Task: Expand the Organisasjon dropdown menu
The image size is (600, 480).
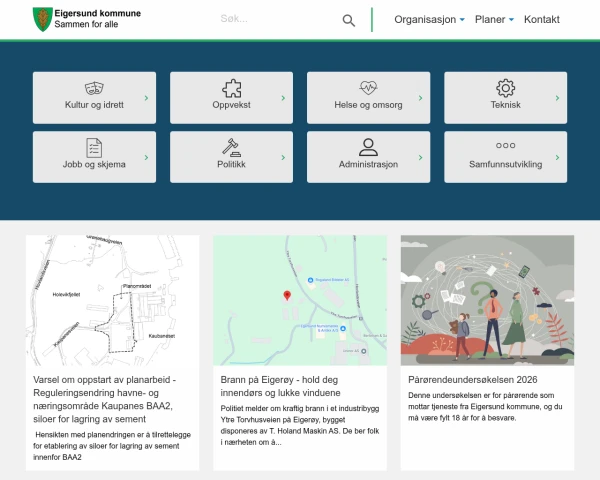Action: tap(430, 20)
